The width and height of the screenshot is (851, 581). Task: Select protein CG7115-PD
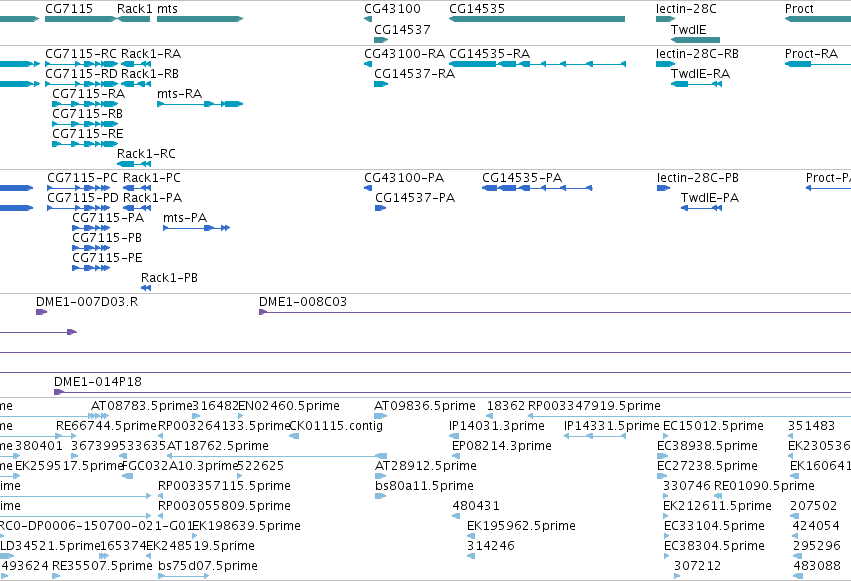point(83,198)
